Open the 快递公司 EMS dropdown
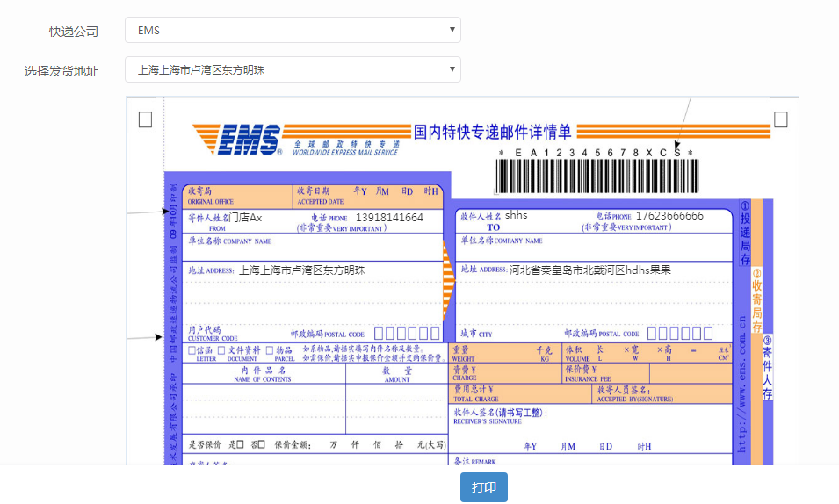 [x=293, y=30]
